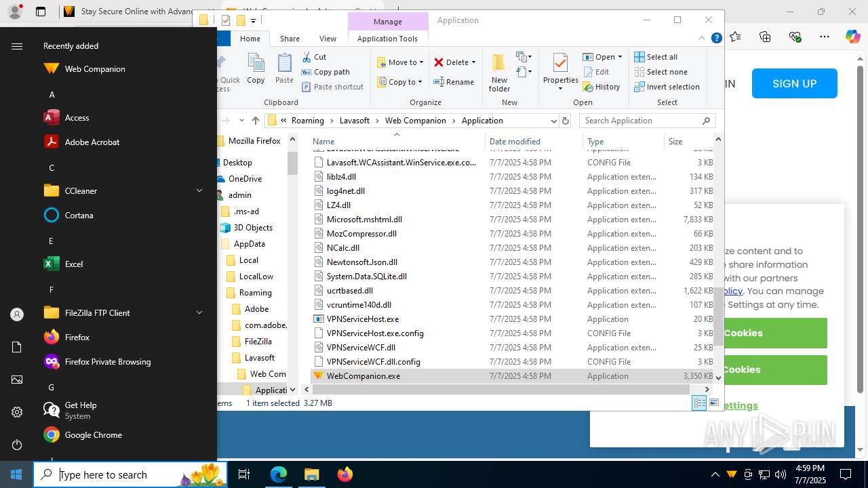Click the Start menu Power icon
Viewport: 868px width, 488px height.
pyautogui.click(x=17, y=445)
